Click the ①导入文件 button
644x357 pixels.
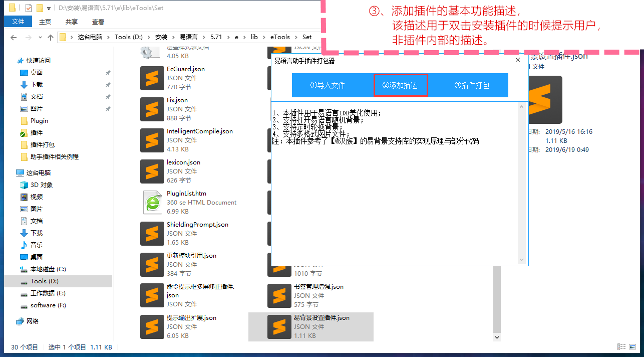coord(328,85)
